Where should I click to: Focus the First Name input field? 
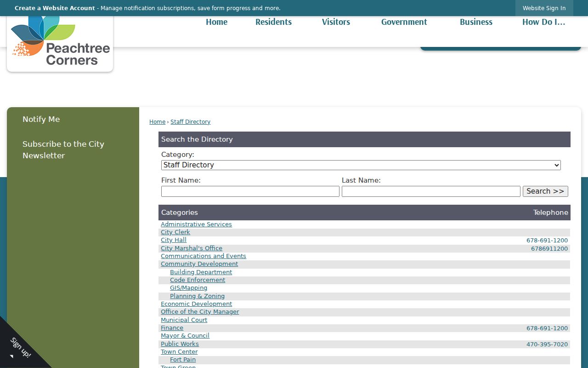point(250,191)
